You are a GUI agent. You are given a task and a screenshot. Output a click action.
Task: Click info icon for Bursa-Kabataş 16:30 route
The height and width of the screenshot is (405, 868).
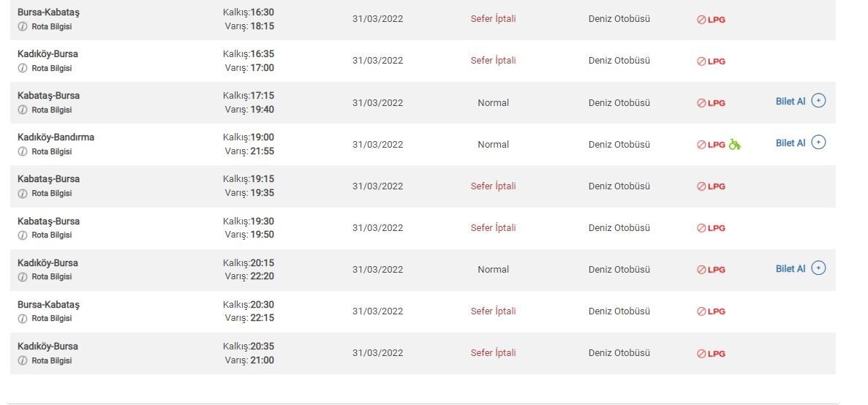click(23, 27)
